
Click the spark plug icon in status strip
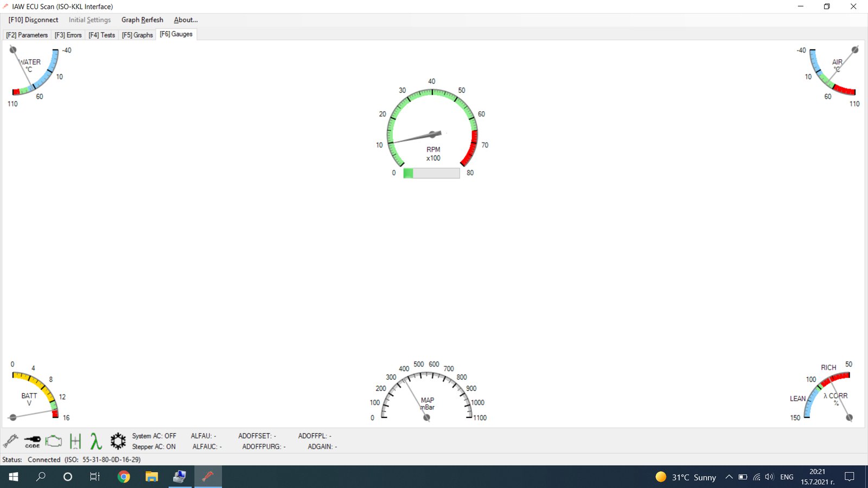(11, 441)
